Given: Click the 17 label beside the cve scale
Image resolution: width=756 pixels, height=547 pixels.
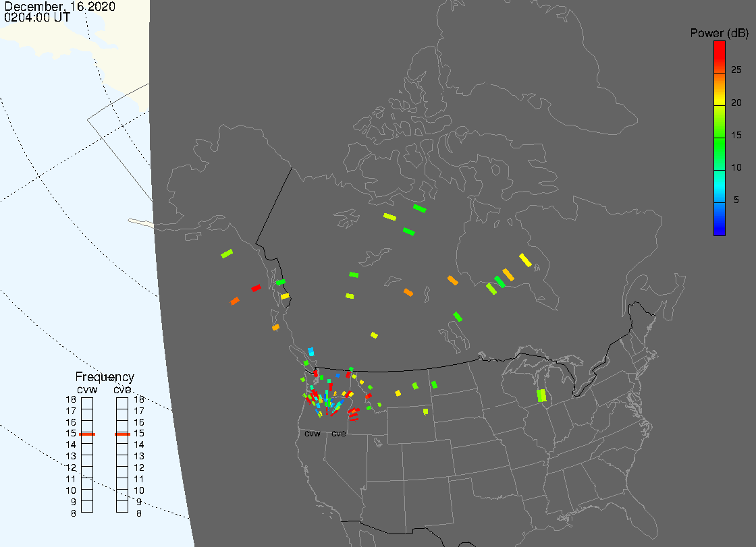Looking at the screenshot, I should [x=139, y=411].
